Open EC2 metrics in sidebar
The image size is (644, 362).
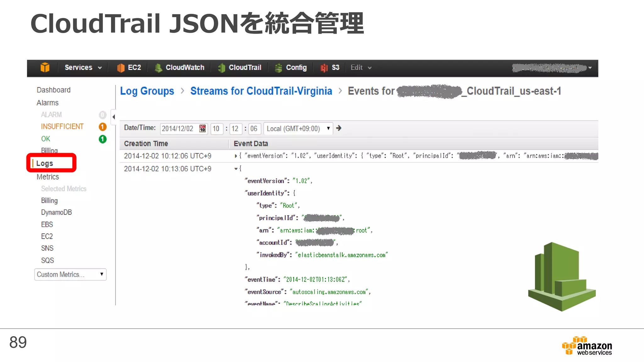tap(47, 236)
